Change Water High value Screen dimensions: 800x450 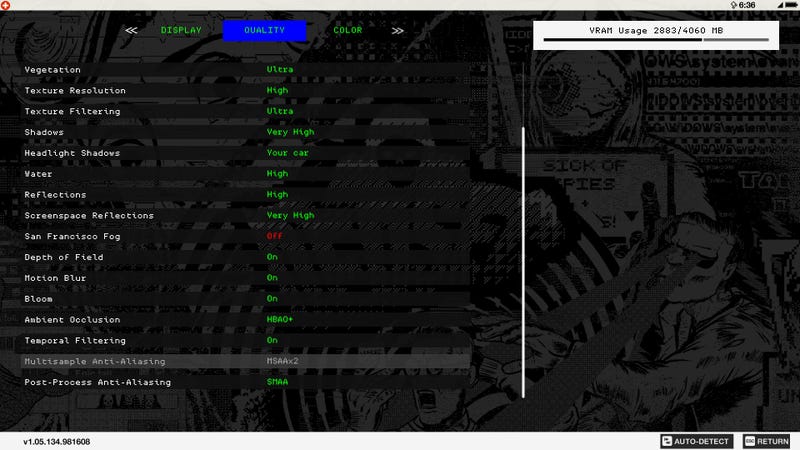277,174
